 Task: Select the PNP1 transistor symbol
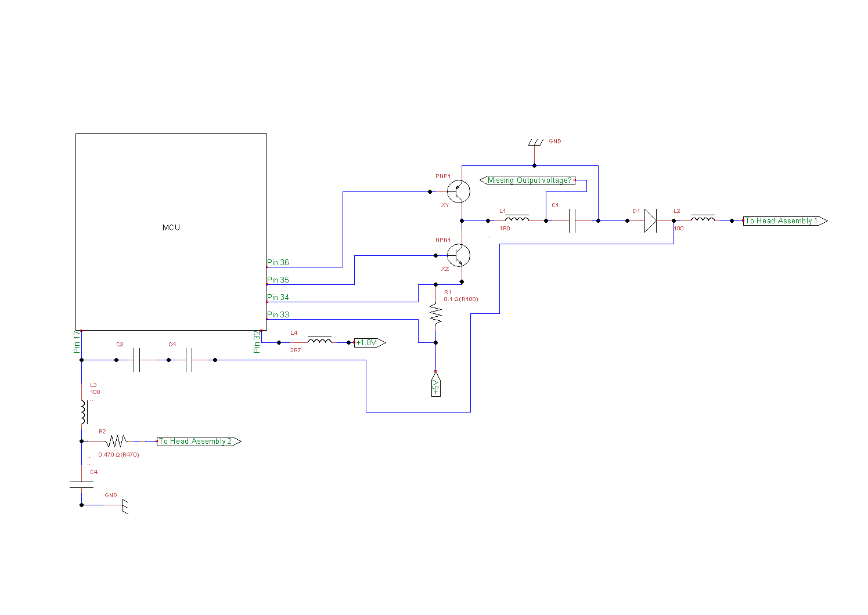(459, 191)
